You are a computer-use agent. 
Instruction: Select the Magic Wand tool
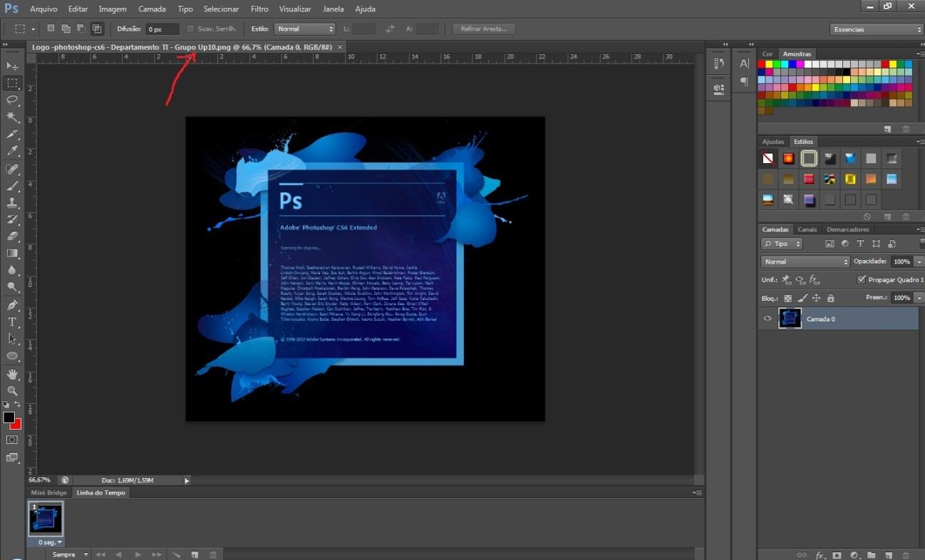coord(12,117)
